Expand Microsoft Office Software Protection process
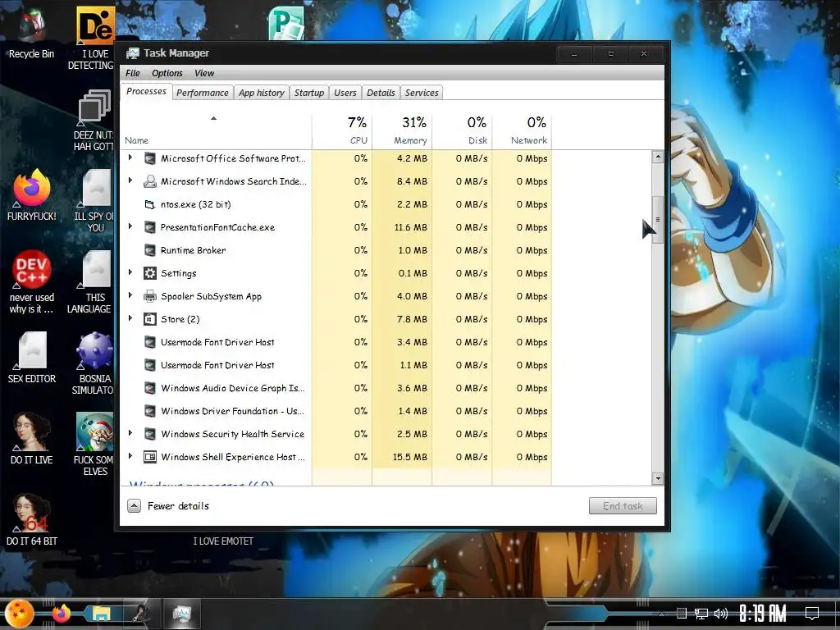 130,157
